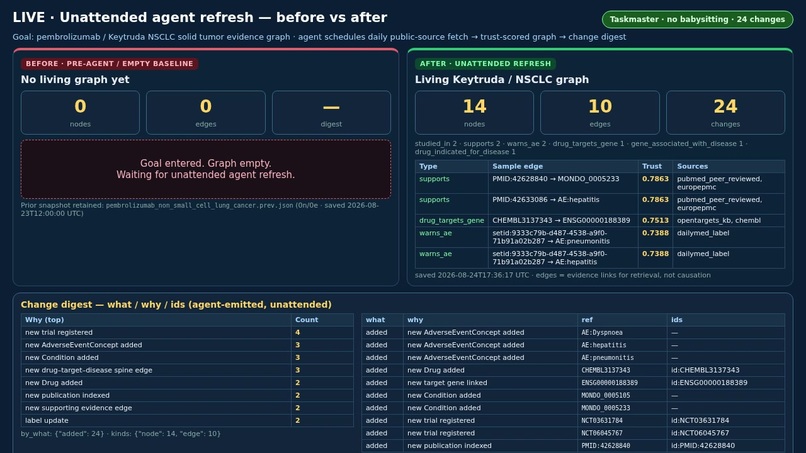Click the Count column header
The image size is (806, 453).
coord(322,320)
